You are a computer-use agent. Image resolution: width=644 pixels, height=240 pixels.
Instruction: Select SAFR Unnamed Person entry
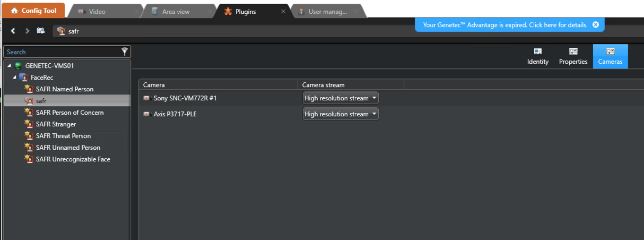[67, 148]
